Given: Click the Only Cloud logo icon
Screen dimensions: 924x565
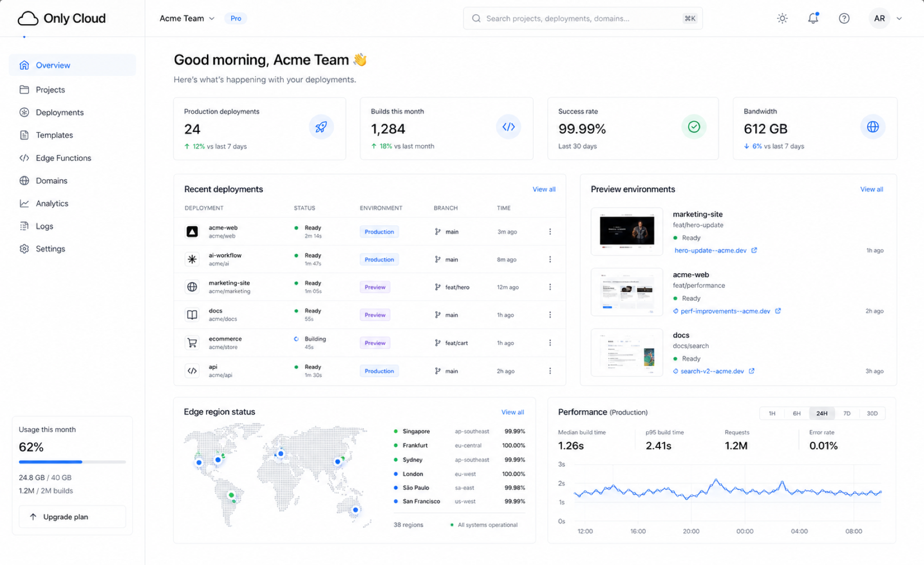Looking at the screenshot, I should pyautogui.click(x=28, y=18).
